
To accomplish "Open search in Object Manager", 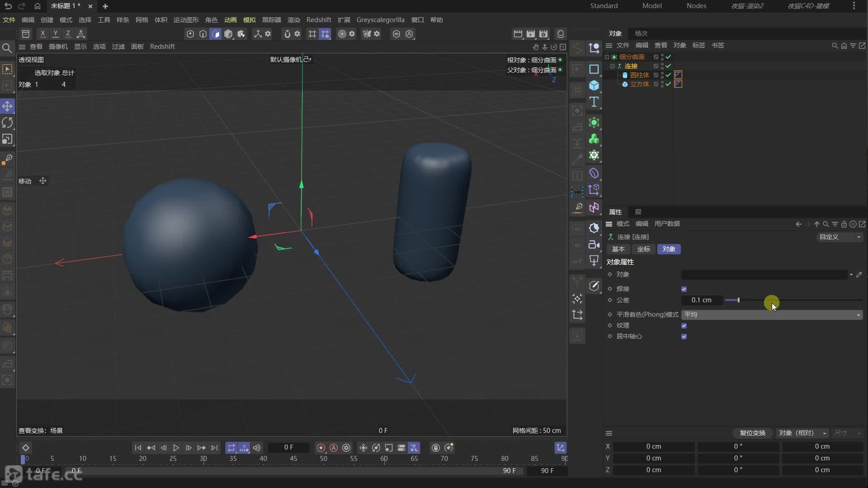I will [x=835, y=46].
